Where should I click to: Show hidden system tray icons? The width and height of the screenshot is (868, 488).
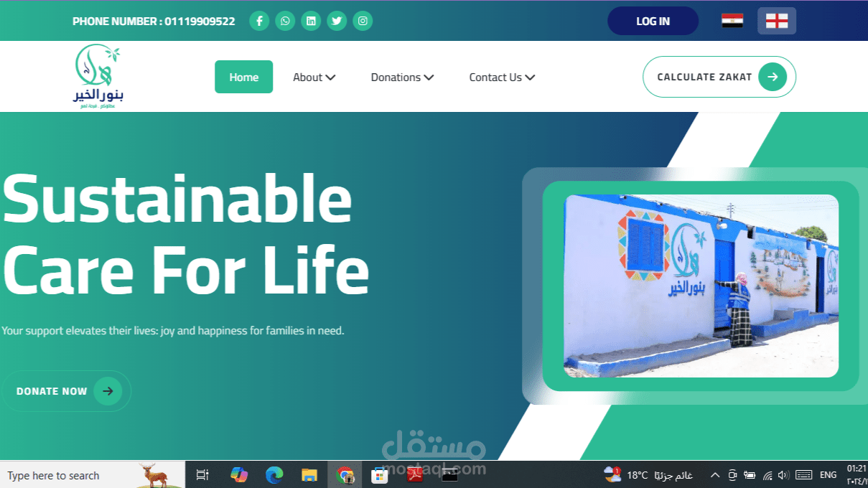(x=715, y=475)
